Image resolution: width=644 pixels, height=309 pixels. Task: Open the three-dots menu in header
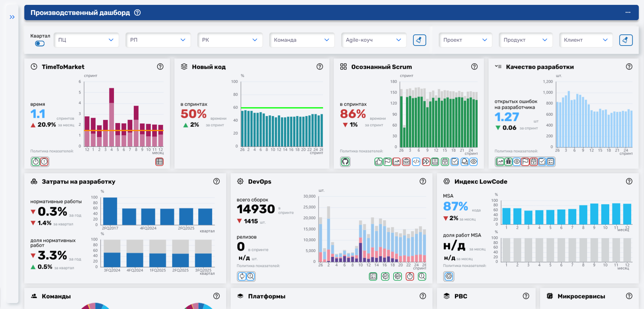[628, 13]
